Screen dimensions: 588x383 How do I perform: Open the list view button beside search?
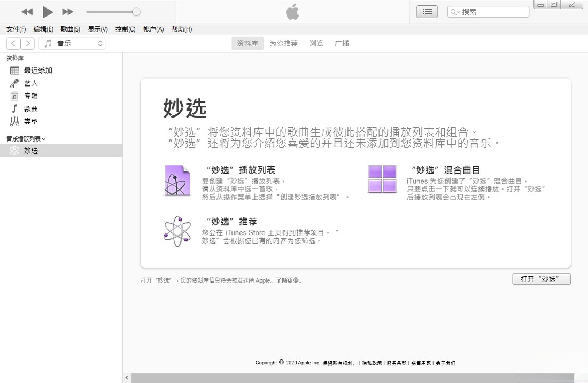click(427, 12)
